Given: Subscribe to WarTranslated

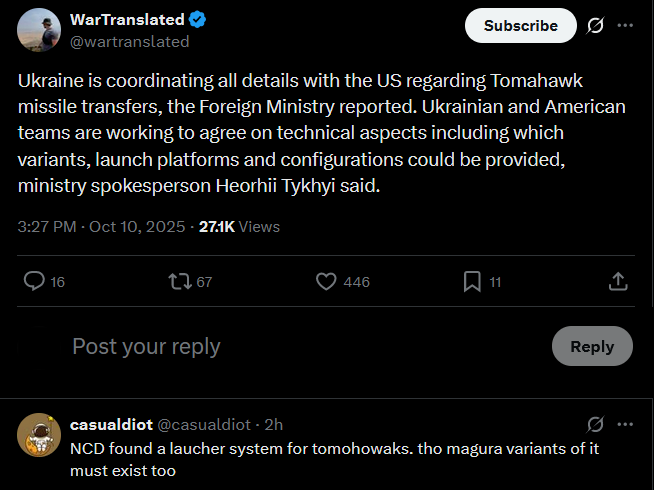Looking at the screenshot, I should pos(520,26).
